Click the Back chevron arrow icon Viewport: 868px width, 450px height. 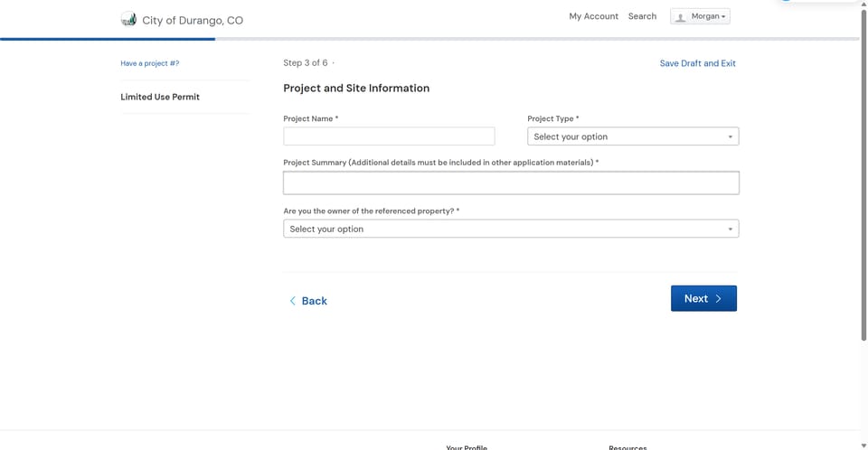click(x=292, y=301)
